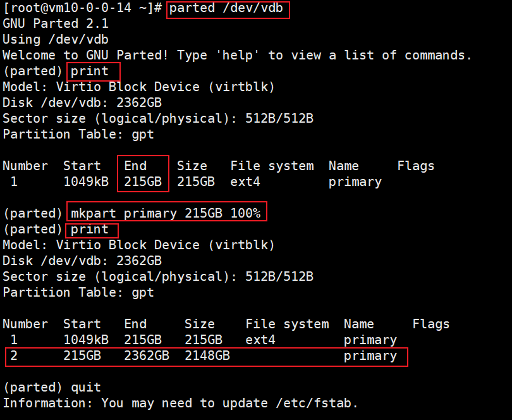Click the first 'Model: Virtio Block Device' line
This screenshot has width=512, height=420.
point(139,87)
